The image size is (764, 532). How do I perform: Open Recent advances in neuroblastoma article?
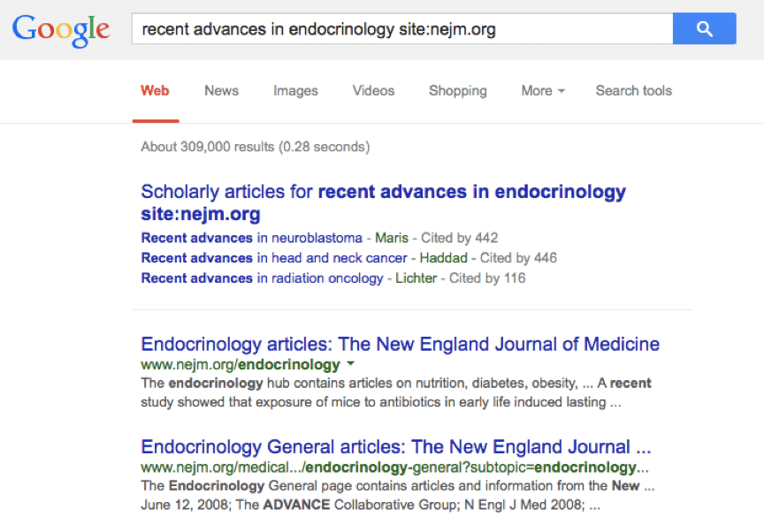pos(251,238)
